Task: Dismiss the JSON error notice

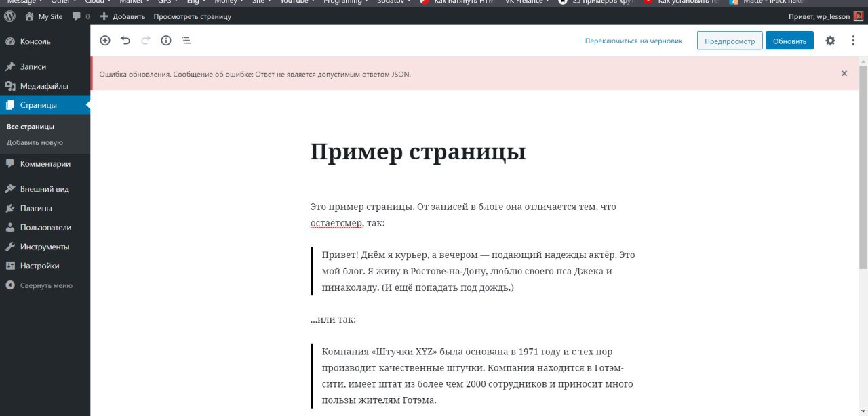Action: point(844,73)
